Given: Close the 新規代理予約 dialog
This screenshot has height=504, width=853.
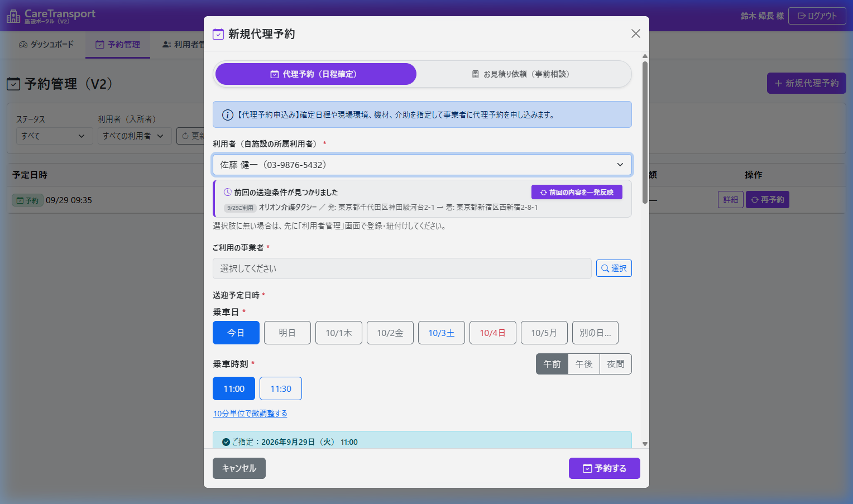Looking at the screenshot, I should pyautogui.click(x=635, y=33).
